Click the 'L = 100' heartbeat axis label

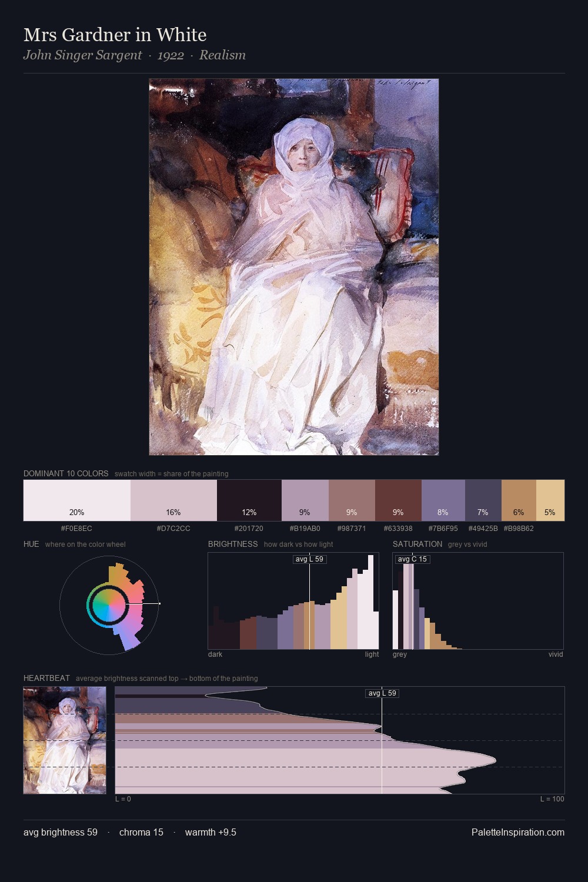(552, 799)
